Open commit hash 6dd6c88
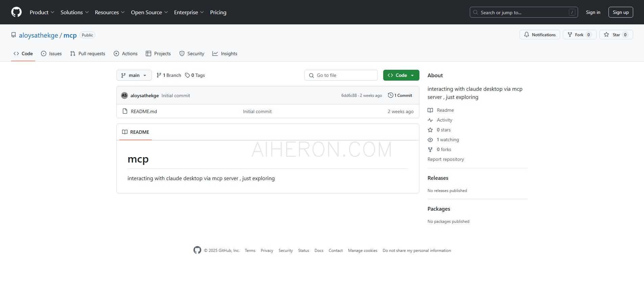 point(349,95)
